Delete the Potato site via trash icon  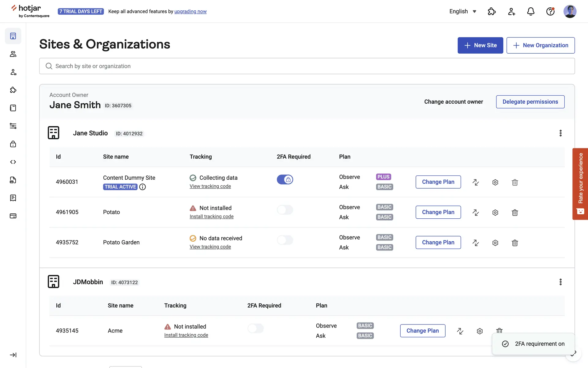tap(515, 213)
